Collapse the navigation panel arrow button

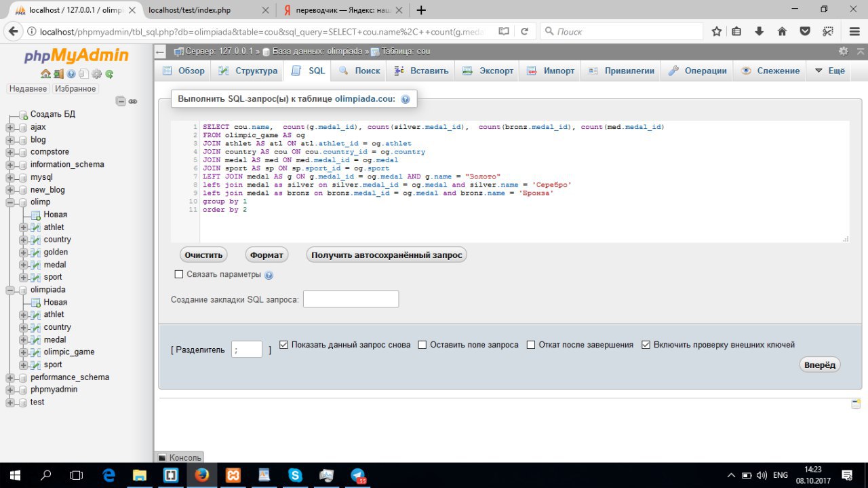(x=160, y=52)
